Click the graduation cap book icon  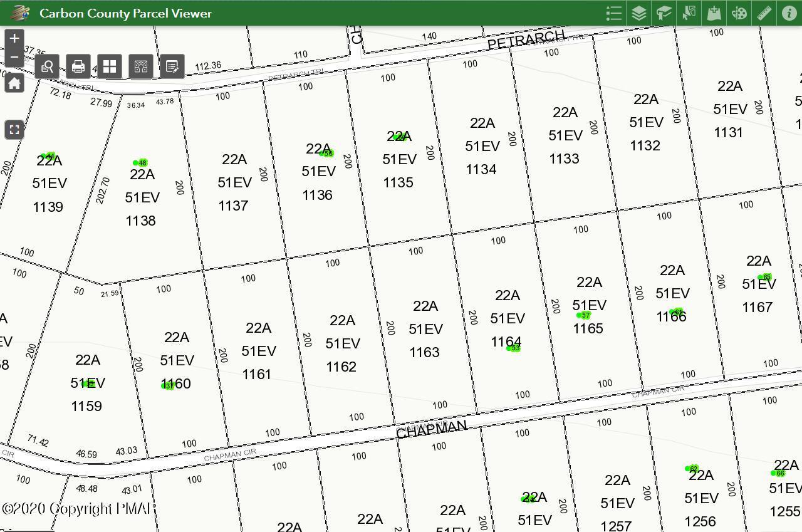pos(664,13)
